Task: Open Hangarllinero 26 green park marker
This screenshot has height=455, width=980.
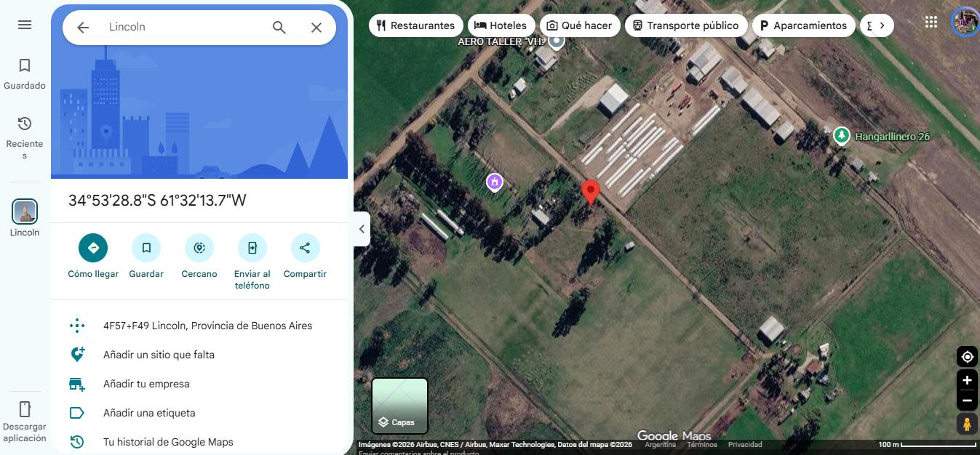Action: (842, 136)
